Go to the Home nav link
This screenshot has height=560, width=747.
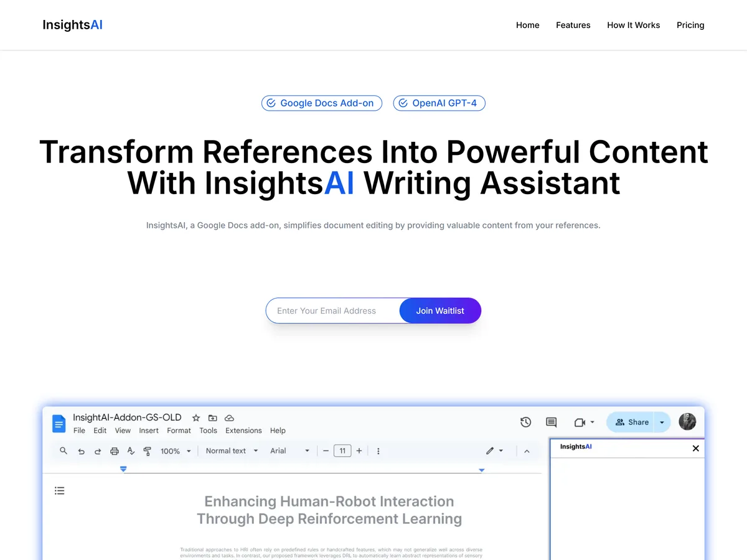click(528, 25)
